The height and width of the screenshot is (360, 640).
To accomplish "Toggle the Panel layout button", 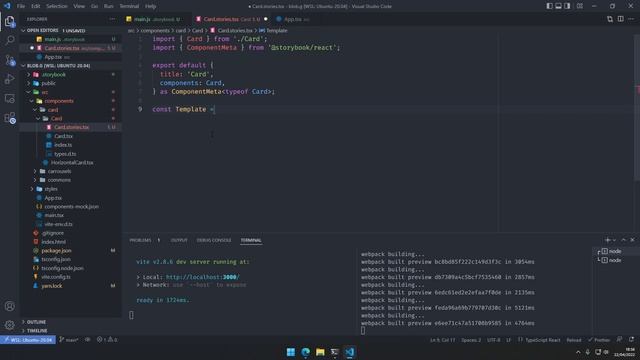I will click(558, 6).
